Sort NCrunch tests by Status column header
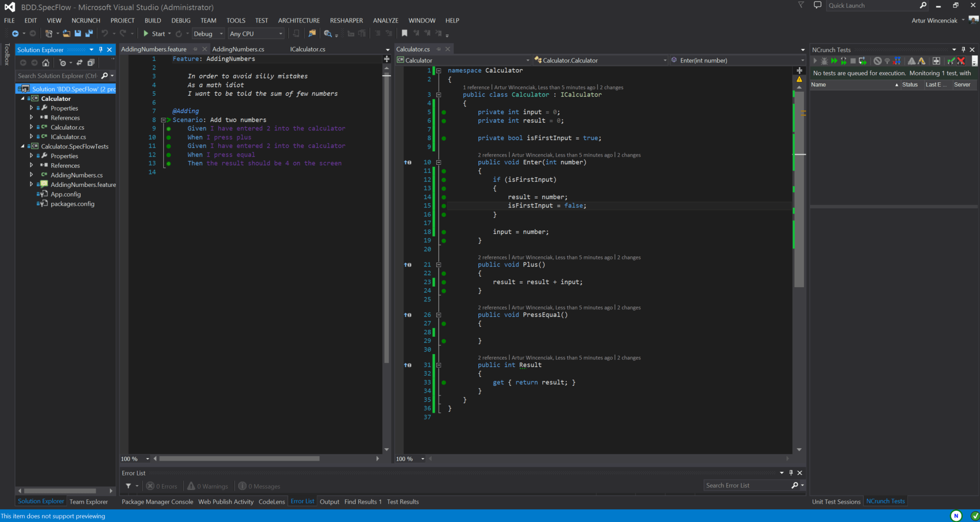 click(x=910, y=84)
